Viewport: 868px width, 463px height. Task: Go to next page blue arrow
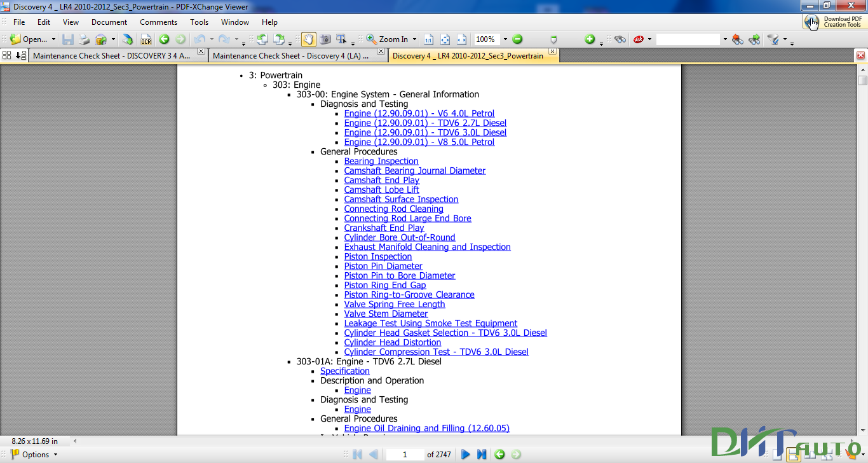pos(466,454)
